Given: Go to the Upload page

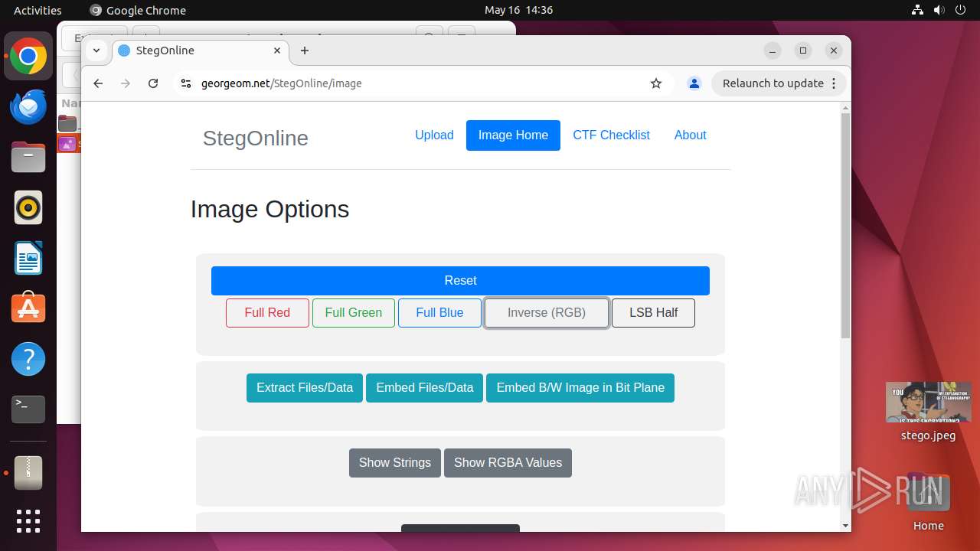Looking at the screenshot, I should click(434, 135).
